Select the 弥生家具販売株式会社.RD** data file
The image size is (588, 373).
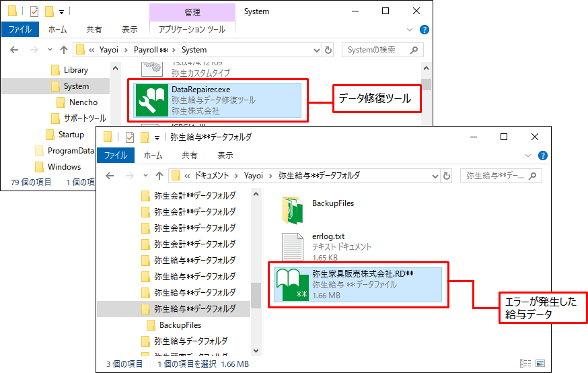pyautogui.click(x=358, y=285)
